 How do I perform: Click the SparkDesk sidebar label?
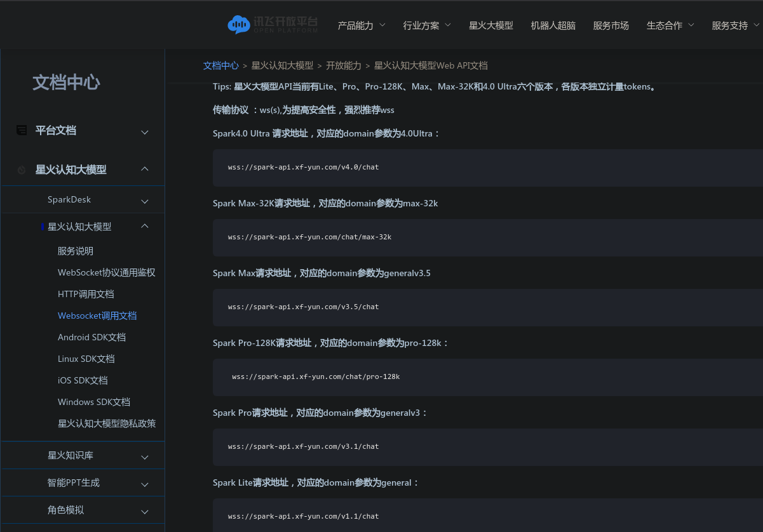pos(69,199)
